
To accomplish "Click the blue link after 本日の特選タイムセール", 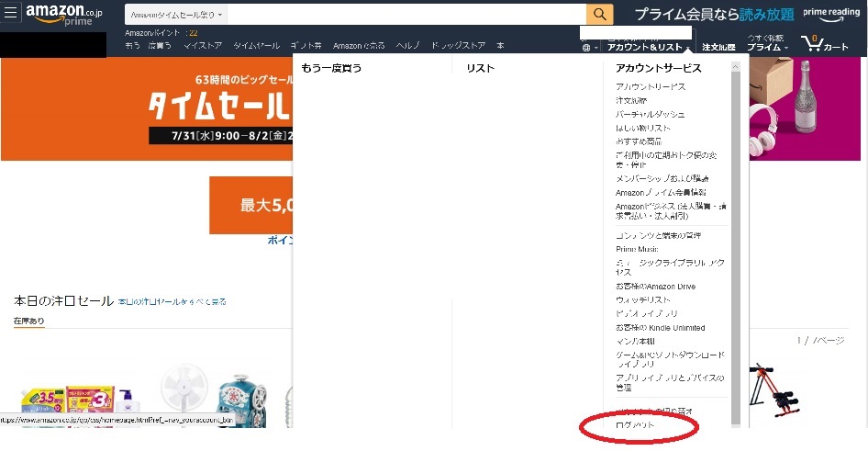I will coord(172,302).
